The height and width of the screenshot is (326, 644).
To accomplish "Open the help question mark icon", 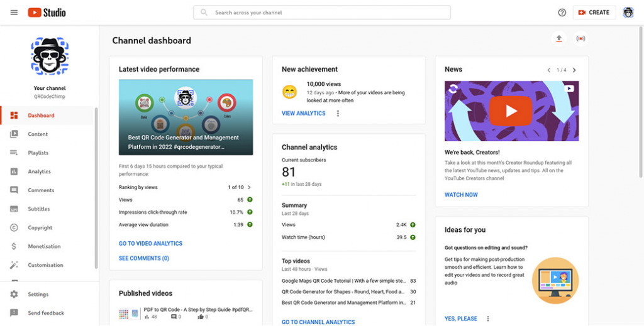I will click(562, 13).
